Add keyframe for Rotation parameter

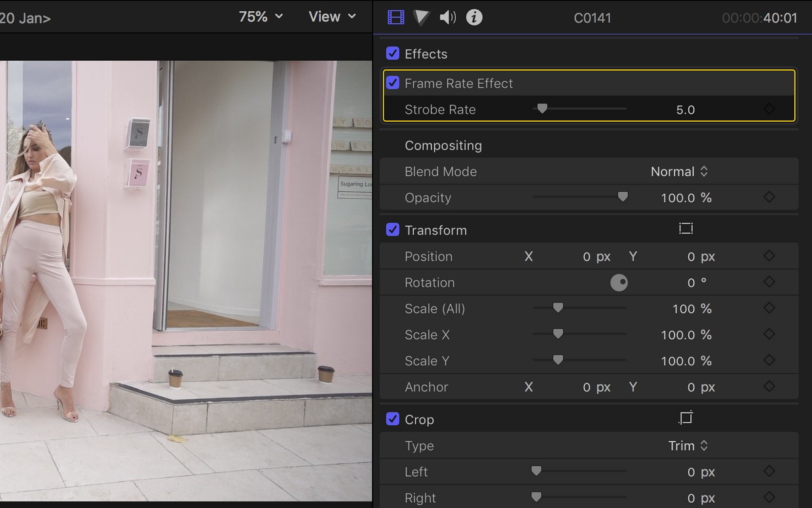pos(769,282)
